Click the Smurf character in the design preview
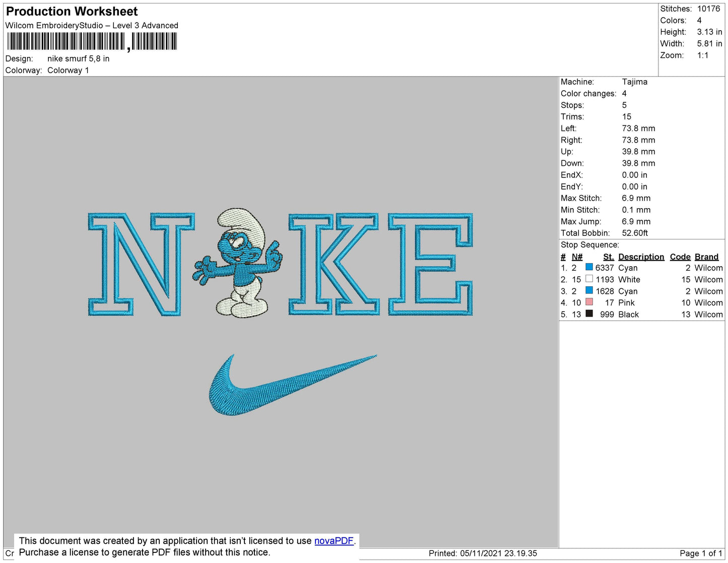Screen dimensions: 728x563 tap(237, 263)
